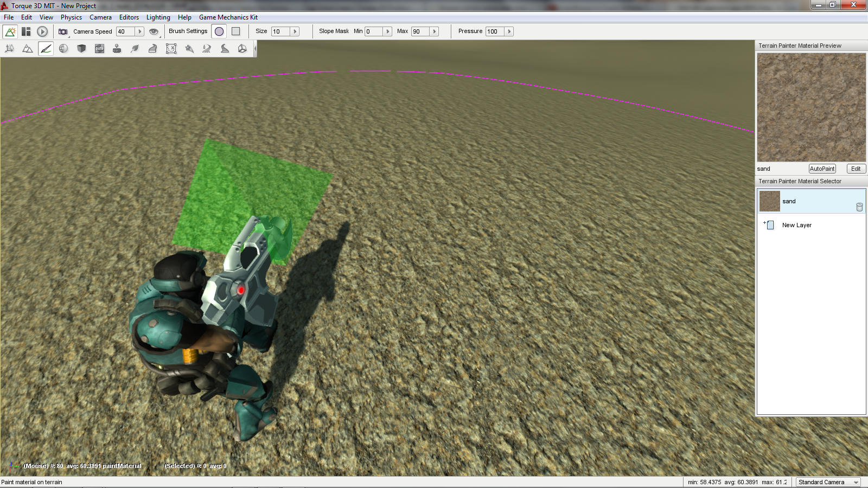Choose the square brush shape
868x488 pixels.
[236, 31]
